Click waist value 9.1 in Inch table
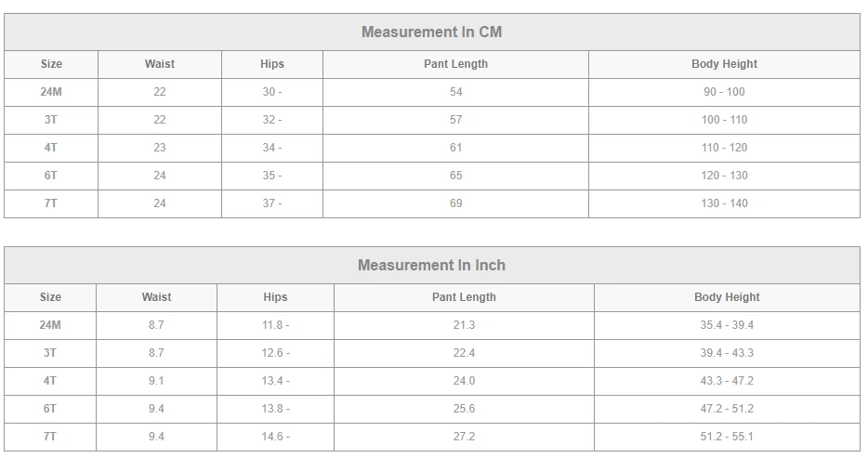The height and width of the screenshot is (458, 868). click(x=156, y=381)
